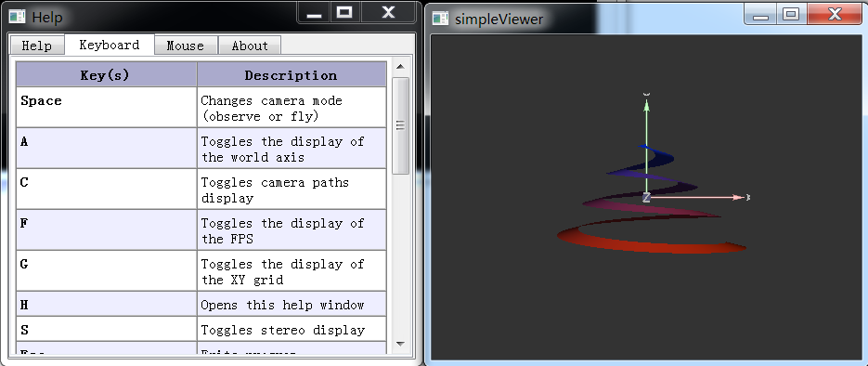Select the Space key cell
Viewport: 868px width, 366px height.
[106, 108]
